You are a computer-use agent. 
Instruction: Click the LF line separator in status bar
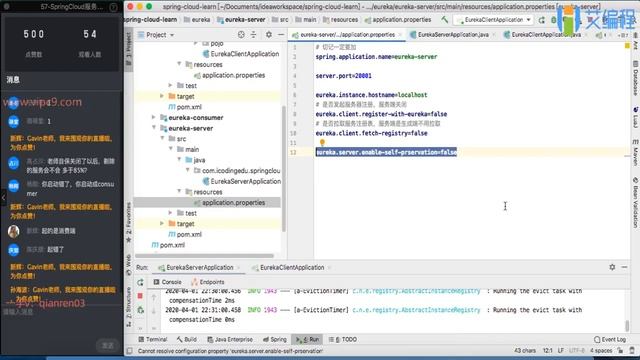click(560, 351)
